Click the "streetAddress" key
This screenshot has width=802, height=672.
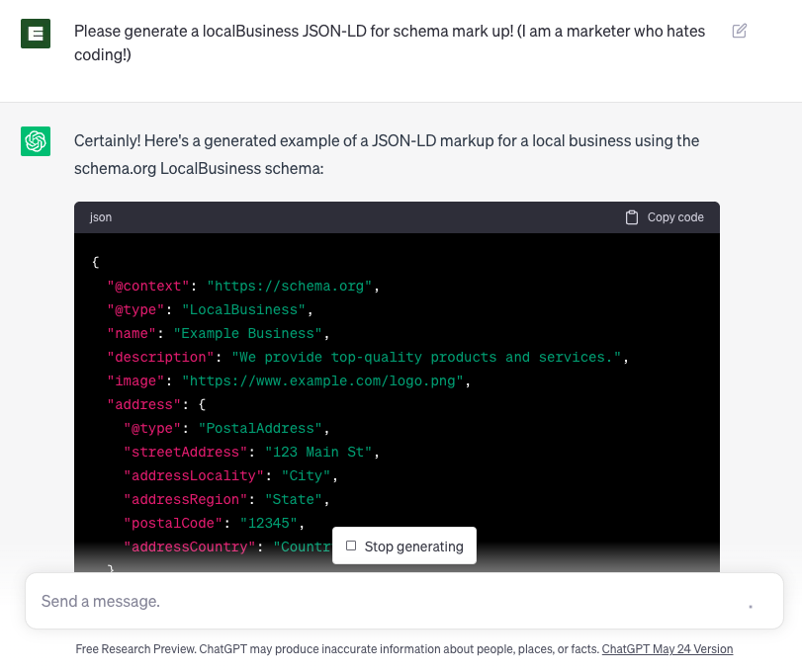tap(186, 453)
